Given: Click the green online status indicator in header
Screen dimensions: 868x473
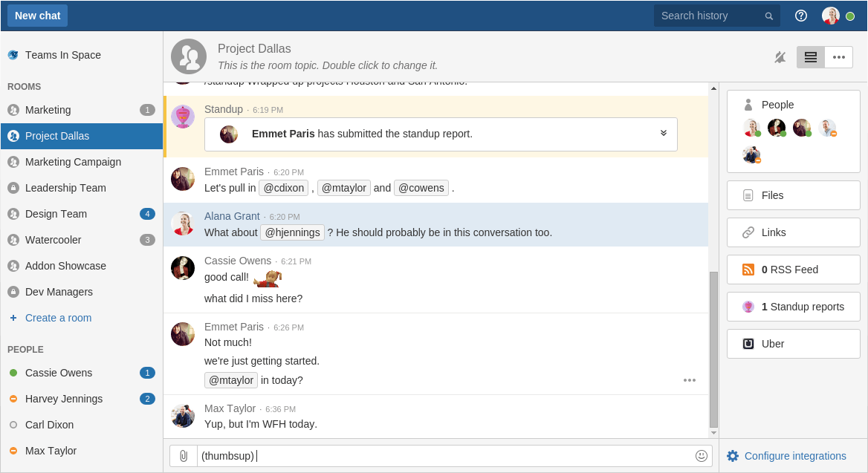Looking at the screenshot, I should (x=850, y=16).
